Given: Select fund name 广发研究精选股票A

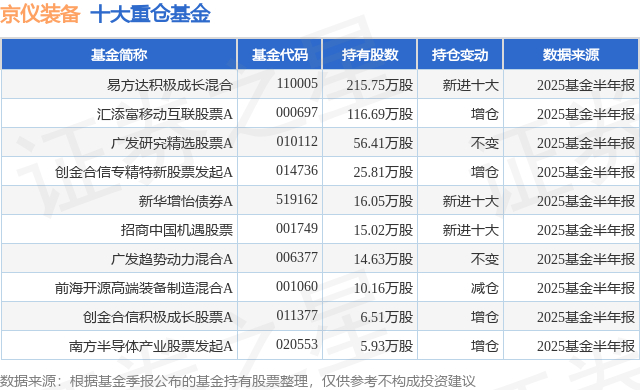Looking at the screenshot, I should click(x=172, y=143).
